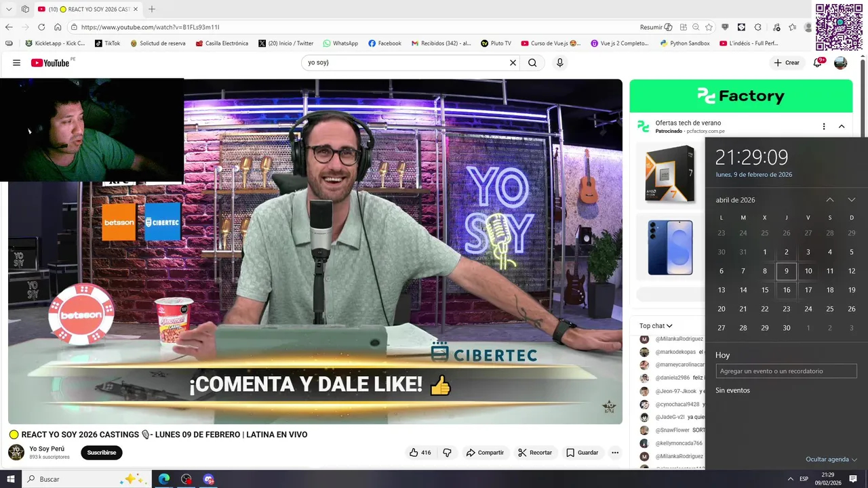Add this page to favorites star
868x488 pixels.
(709, 27)
